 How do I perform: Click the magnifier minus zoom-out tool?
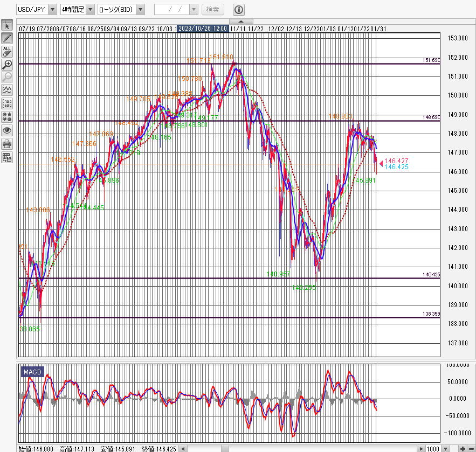pyautogui.click(x=7, y=77)
